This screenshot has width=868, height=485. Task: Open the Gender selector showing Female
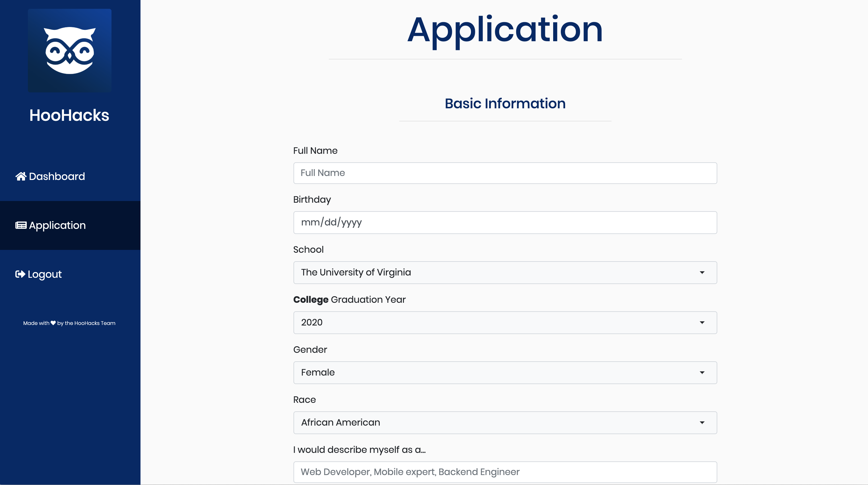[505, 372]
